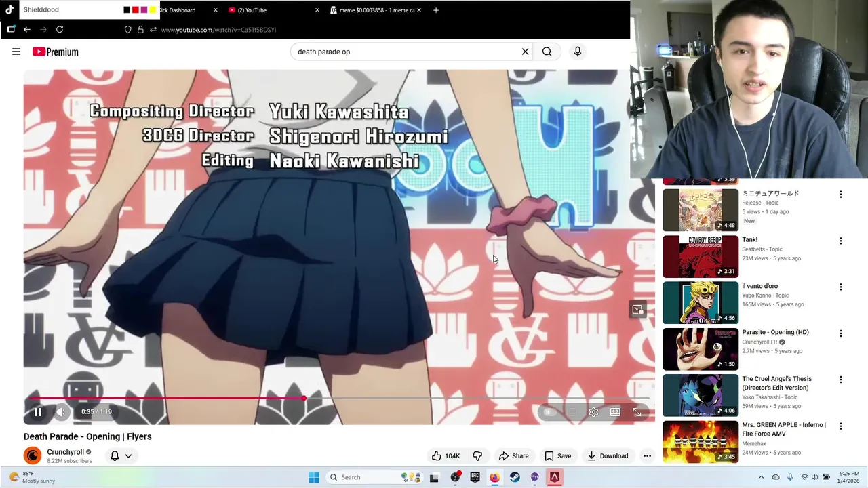The width and height of the screenshot is (868, 488).
Task: Play The Cruel Angel's Thesis recommendation
Action: pos(701,395)
